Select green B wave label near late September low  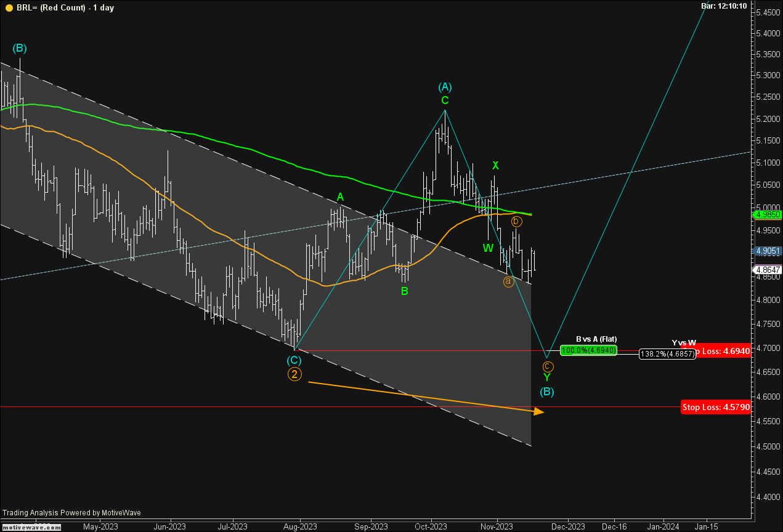[x=404, y=291]
